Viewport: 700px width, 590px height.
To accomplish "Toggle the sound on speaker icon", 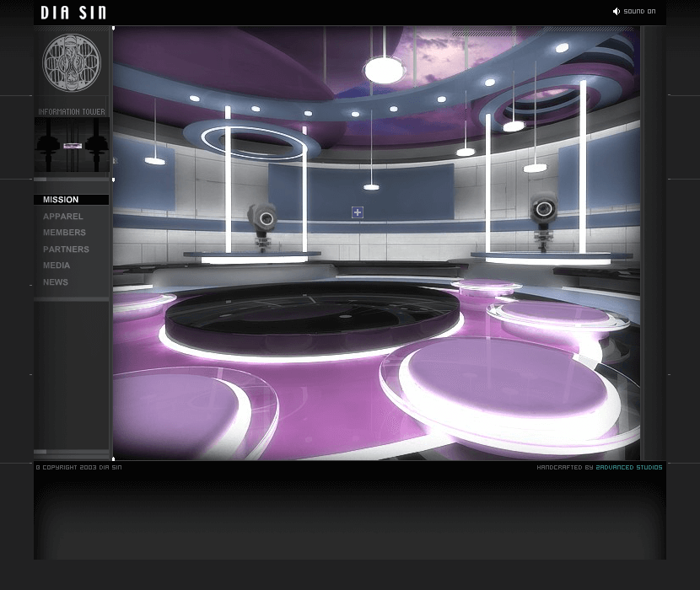I will 616,11.
